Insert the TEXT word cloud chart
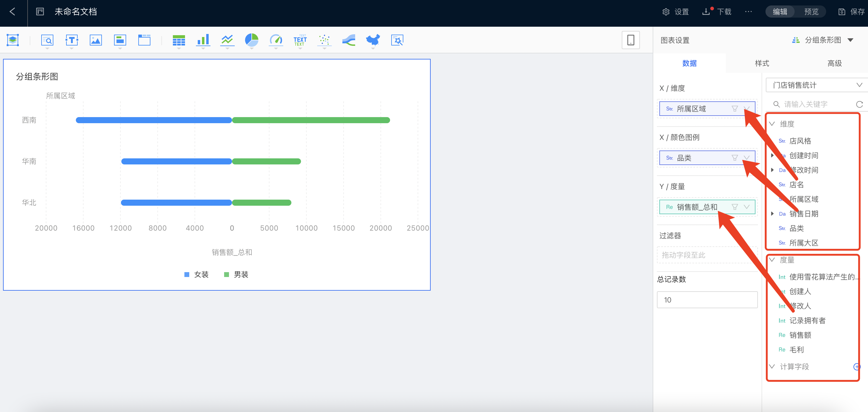868x412 pixels. coord(300,40)
